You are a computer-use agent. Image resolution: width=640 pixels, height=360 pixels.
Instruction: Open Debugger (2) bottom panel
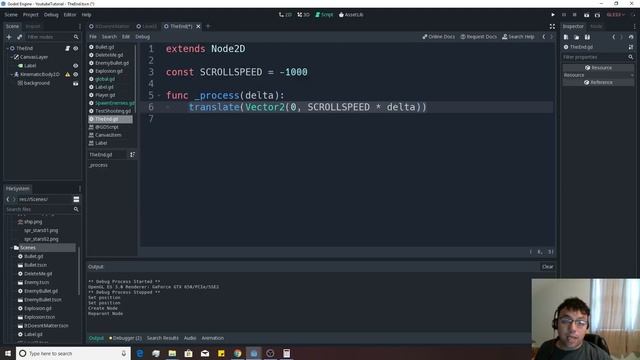pos(125,338)
